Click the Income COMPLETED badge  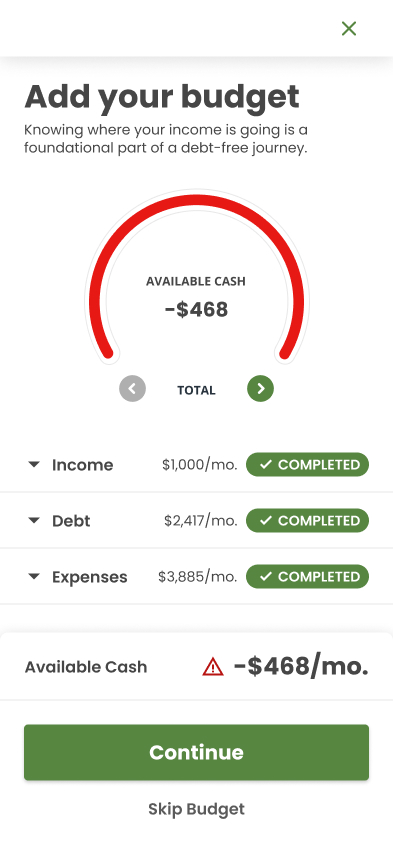pos(308,465)
